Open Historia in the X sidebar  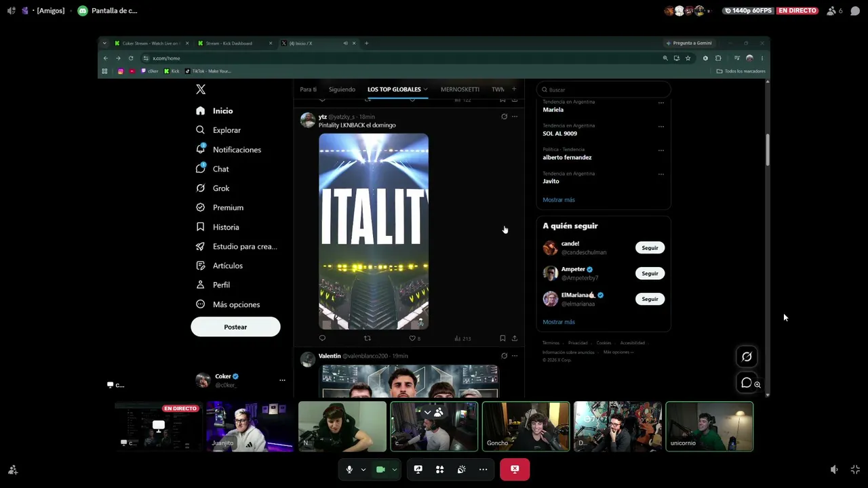coord(218,227)
